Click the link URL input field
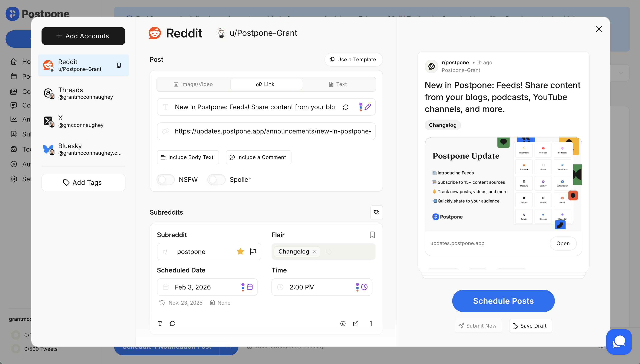 [x=273, y=131]
